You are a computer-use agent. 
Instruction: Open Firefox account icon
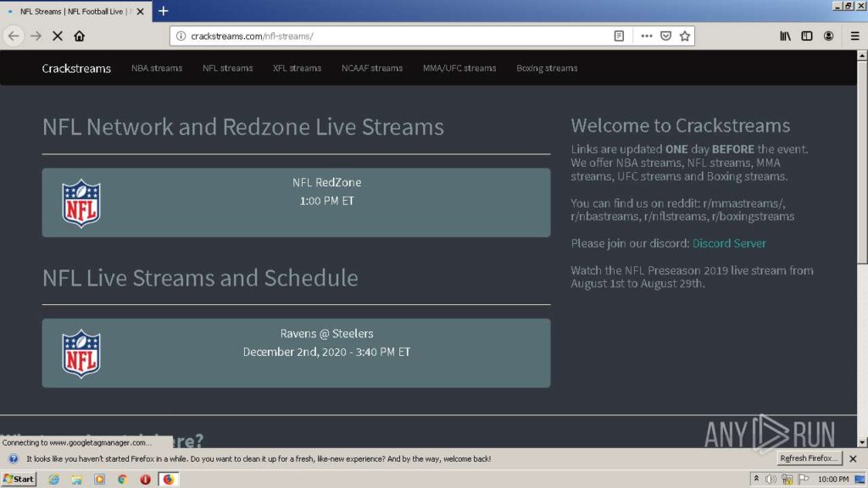(x=828, y=36)
